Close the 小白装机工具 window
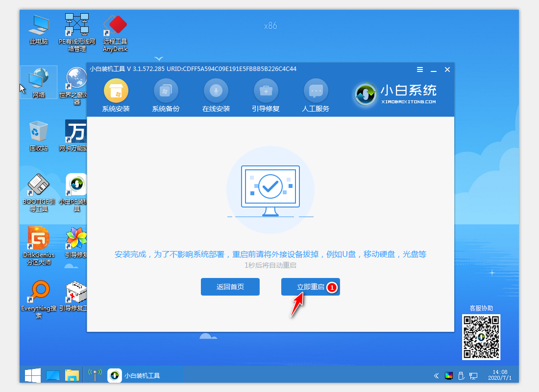This screenshot has height=392, width=539. 447,69
